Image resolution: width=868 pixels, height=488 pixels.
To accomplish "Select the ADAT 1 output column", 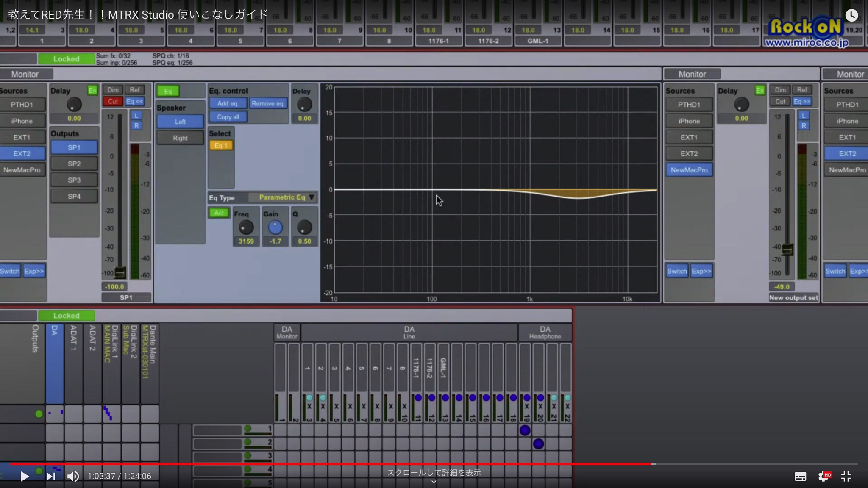I will (73, 363).
